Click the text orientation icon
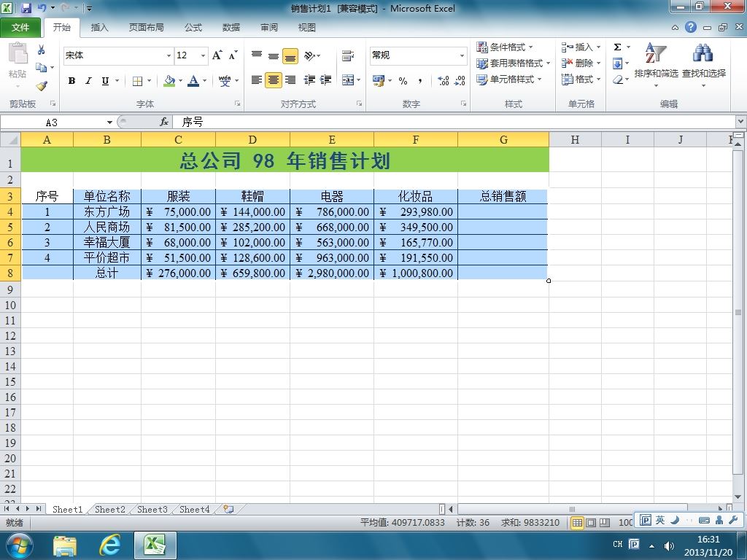747x560 pixels. [309, 55]
